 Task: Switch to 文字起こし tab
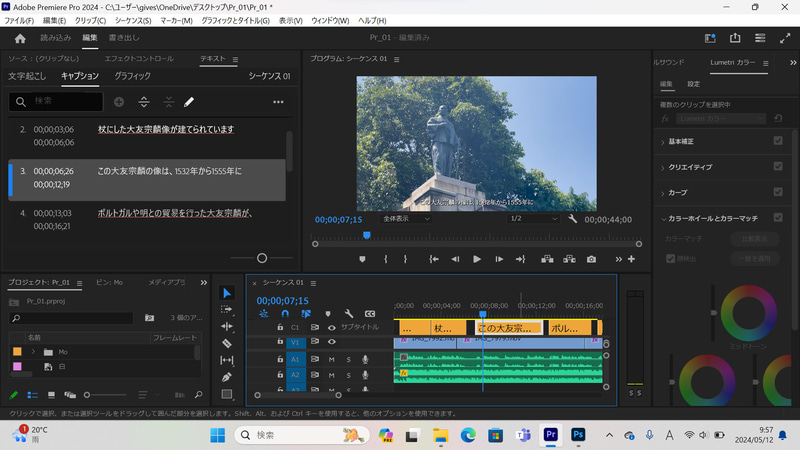27,76
